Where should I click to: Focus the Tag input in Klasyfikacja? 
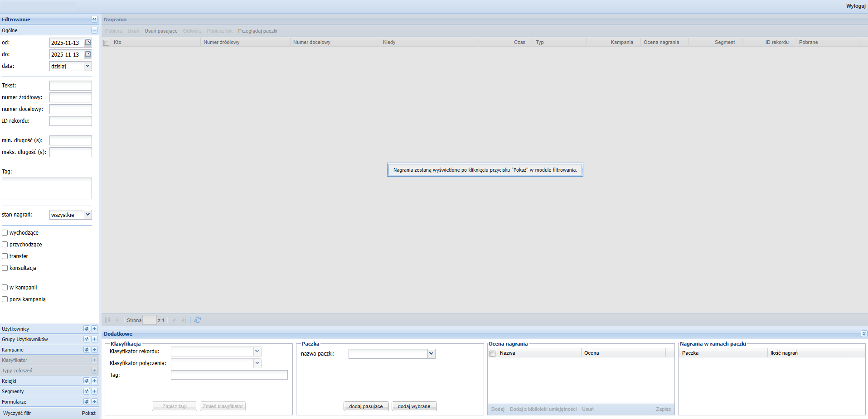[229, 375]
